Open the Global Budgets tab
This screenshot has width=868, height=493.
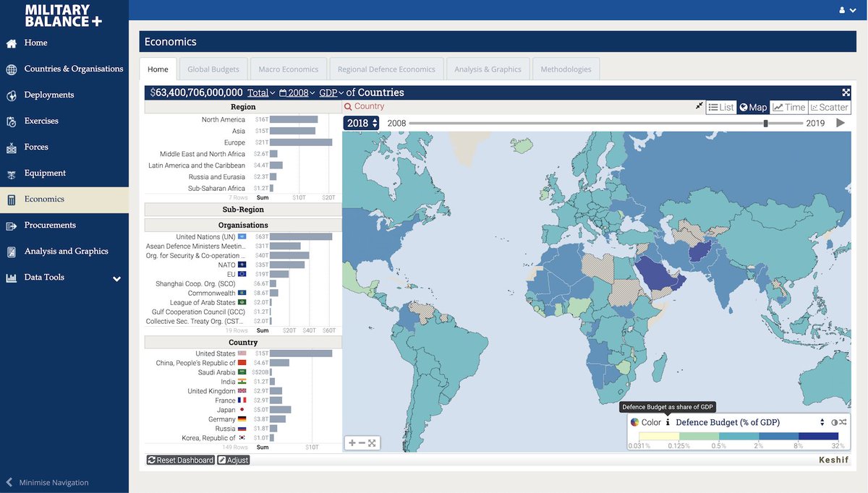213,69
